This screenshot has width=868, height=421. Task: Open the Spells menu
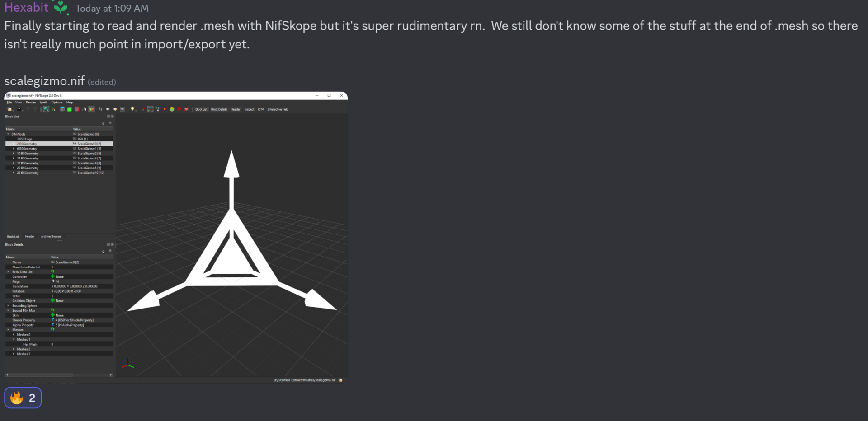[x=43, y=103]
